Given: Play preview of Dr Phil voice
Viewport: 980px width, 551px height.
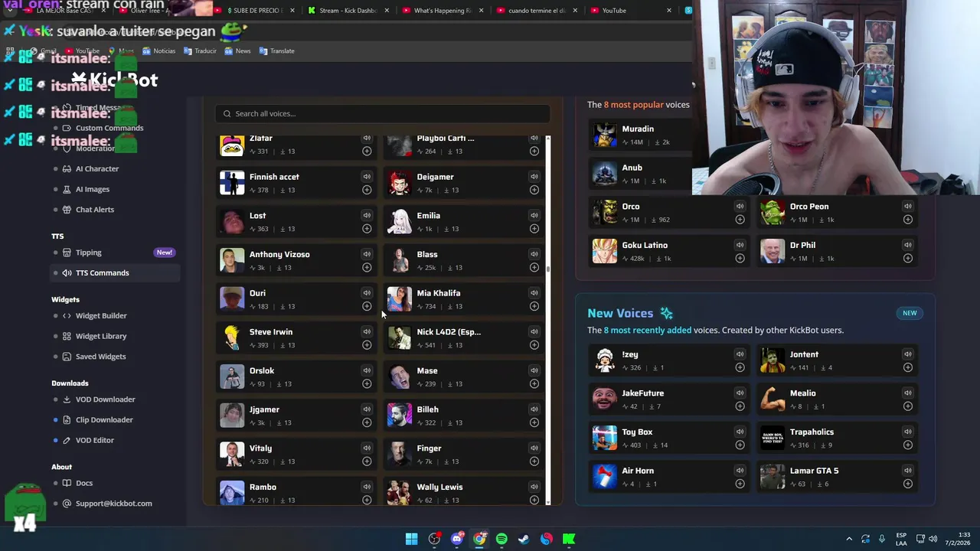Looking at the screenshot, I should 907,245.
